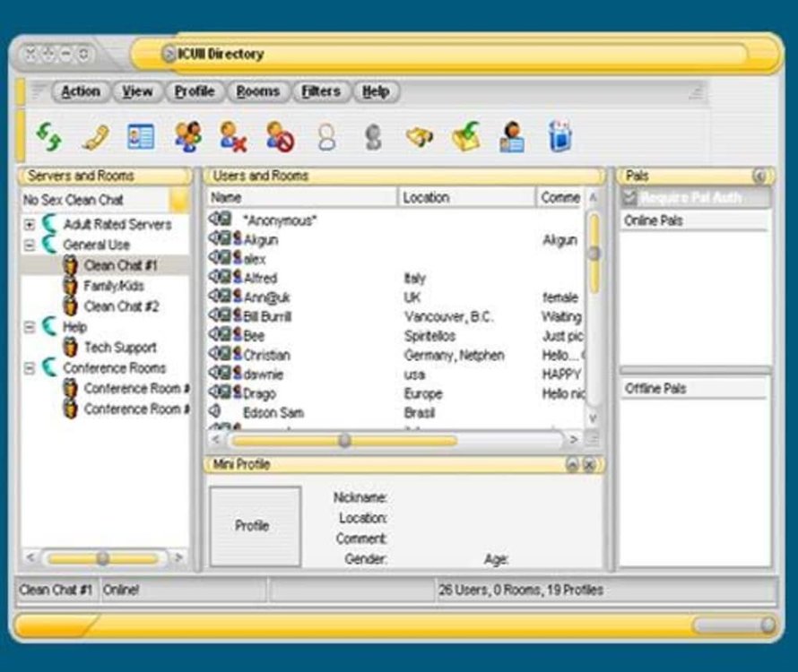The width and height of the screenshot is (798, 672).
Task: Click the yellow binoculars search icon
Action: point(419,137)
